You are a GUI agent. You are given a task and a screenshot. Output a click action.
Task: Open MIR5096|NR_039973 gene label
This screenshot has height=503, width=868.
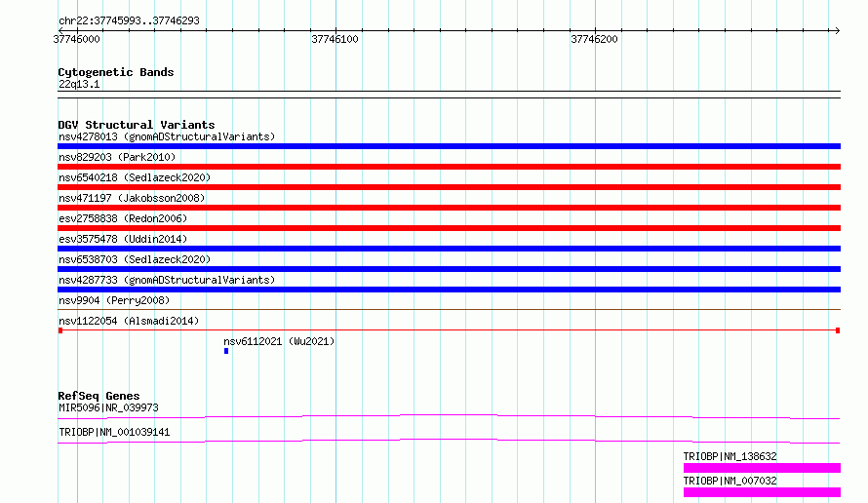coord(108,407)
